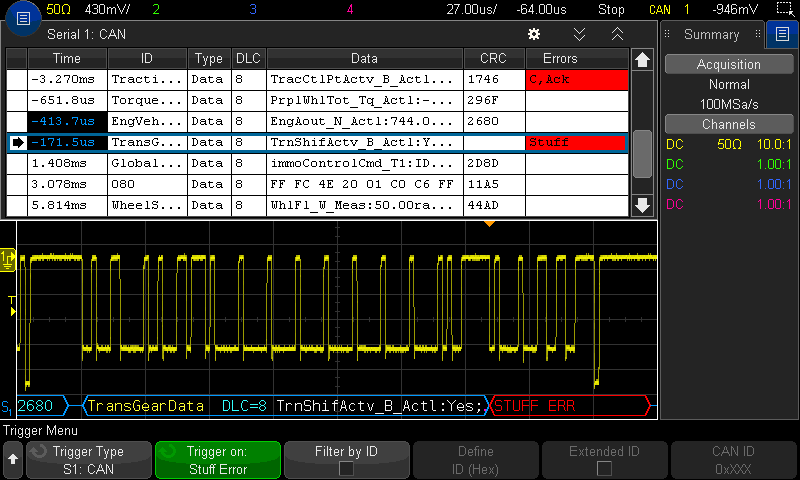Open Serial 1 CAN lister settings gear
The image size is (800, 480).
point(534,34)
